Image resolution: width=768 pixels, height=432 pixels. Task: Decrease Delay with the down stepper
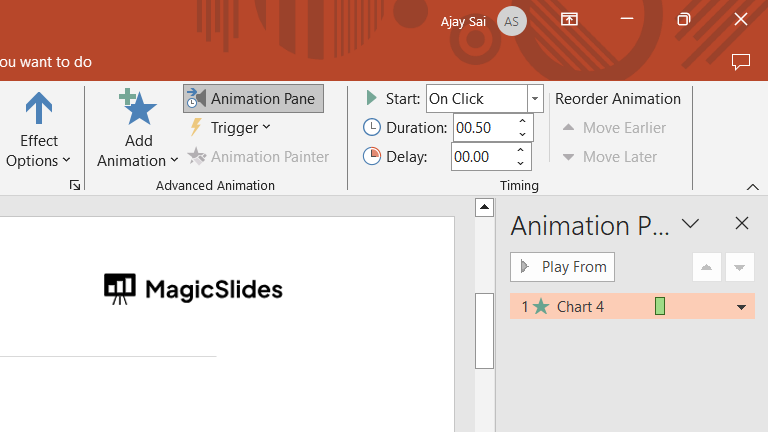click(520, 162)
